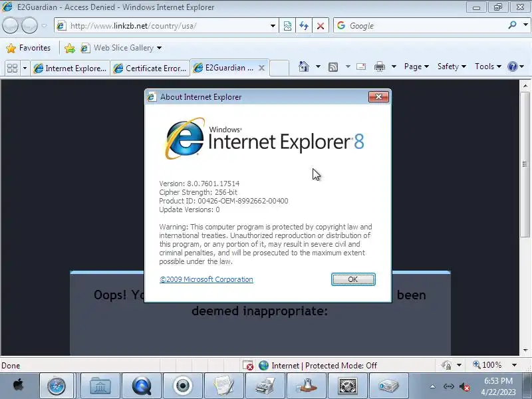Click the Quick Tabs grid icon
The height and width of the screenshot is (399, 532).
[x=12, y=68]
